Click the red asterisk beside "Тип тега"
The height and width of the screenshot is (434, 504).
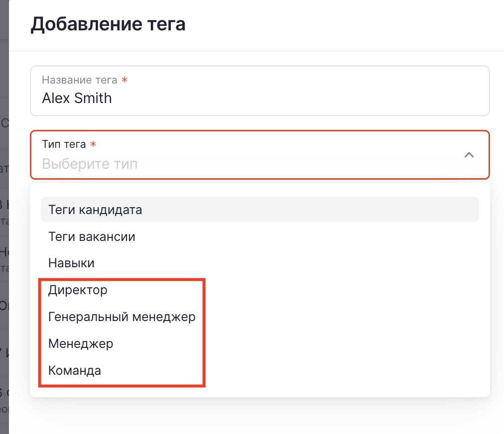pos(93,144)
